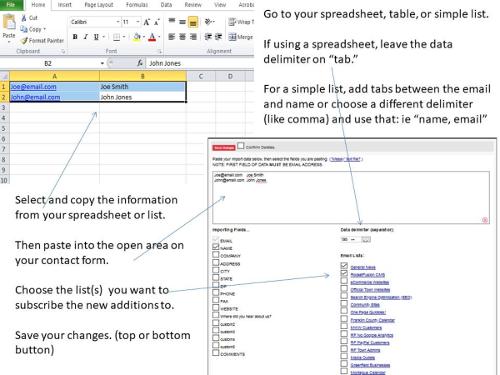
Task: Apply the highlighted Bottom Align
Action: (193, 22)
